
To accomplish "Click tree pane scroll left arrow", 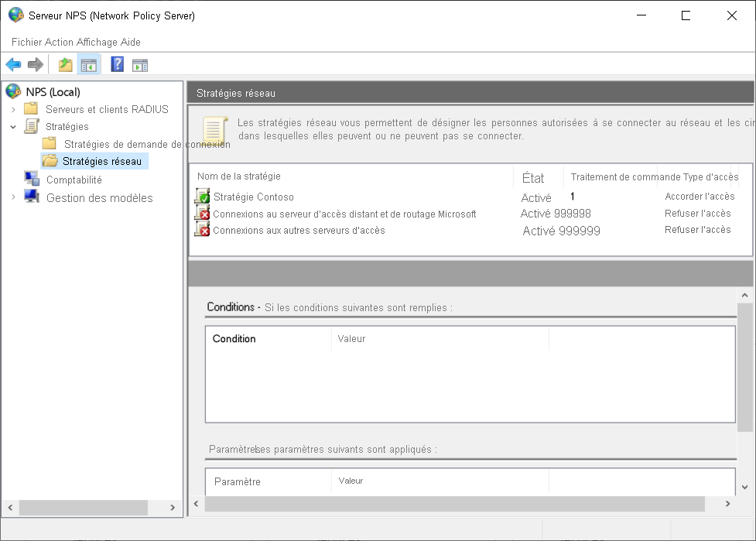I will [x=10, y=507].
